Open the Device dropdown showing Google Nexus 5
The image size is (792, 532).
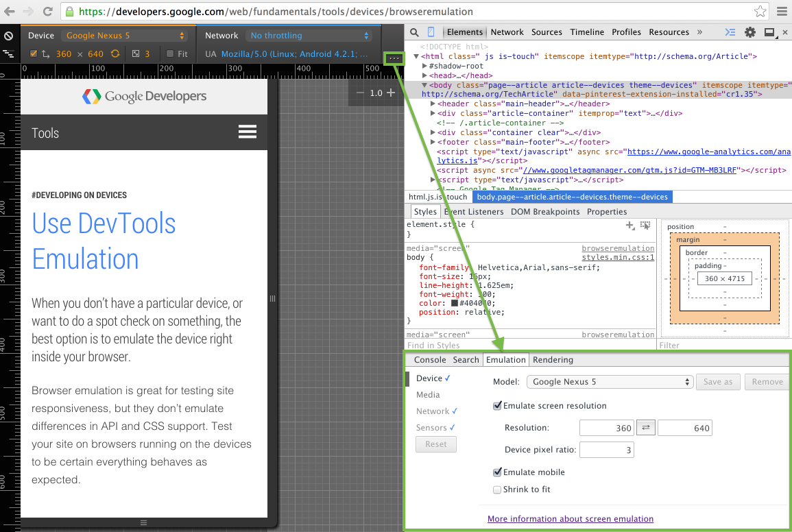pos(125,36)
